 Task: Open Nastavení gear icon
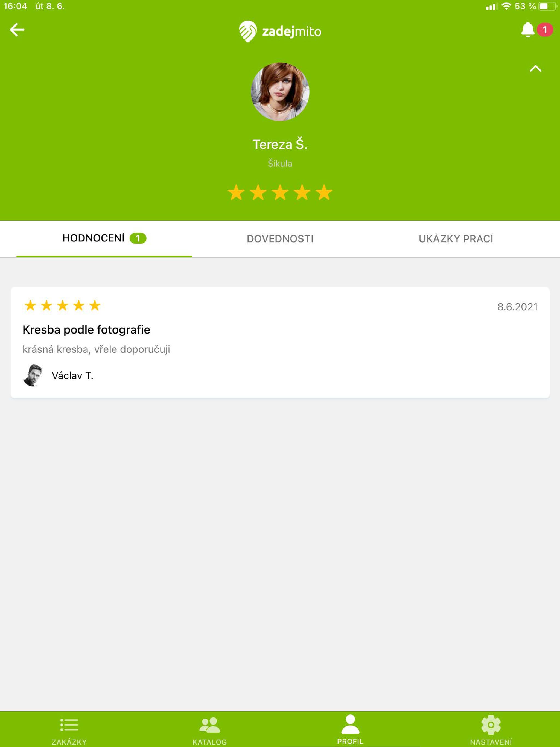tap(491, 725)
